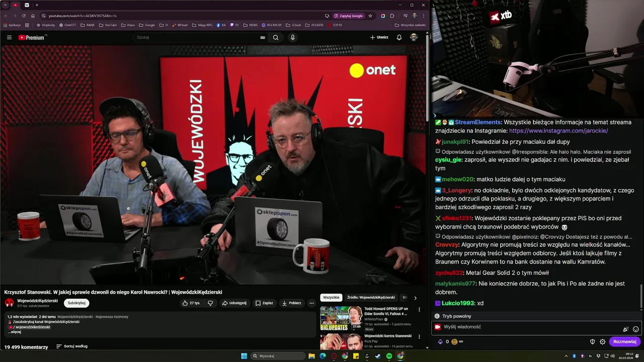Click the taskbar Wyszukaj search box

[x=278, y=356]
